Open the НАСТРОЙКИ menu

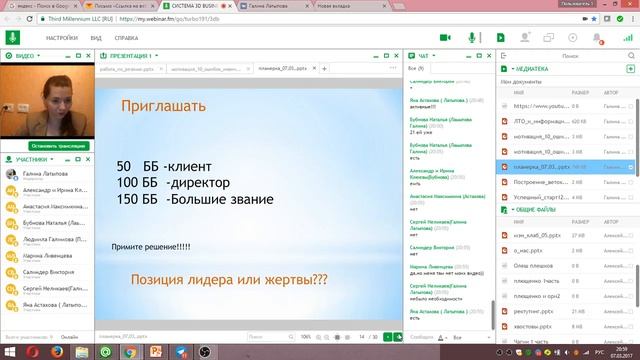click(x=62, y=38)
